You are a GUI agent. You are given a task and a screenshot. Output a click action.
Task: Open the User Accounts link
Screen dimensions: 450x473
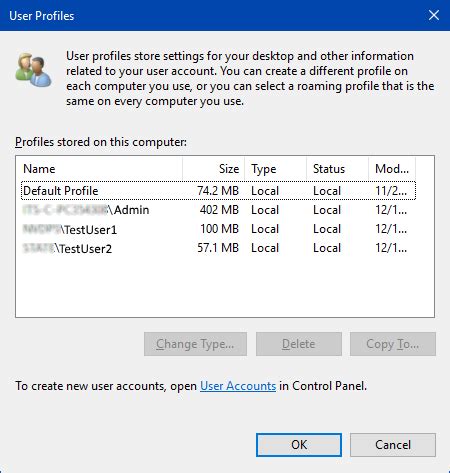[238, 386]
